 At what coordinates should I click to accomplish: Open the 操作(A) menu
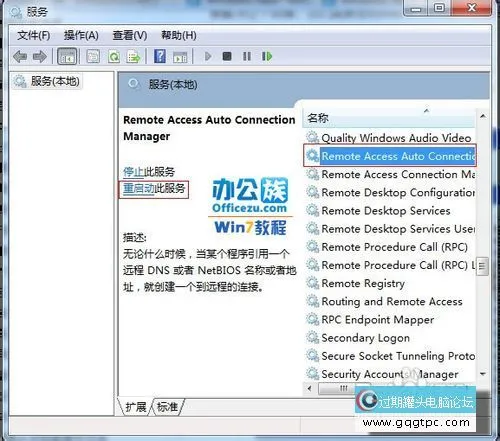(x=81, y=35)
